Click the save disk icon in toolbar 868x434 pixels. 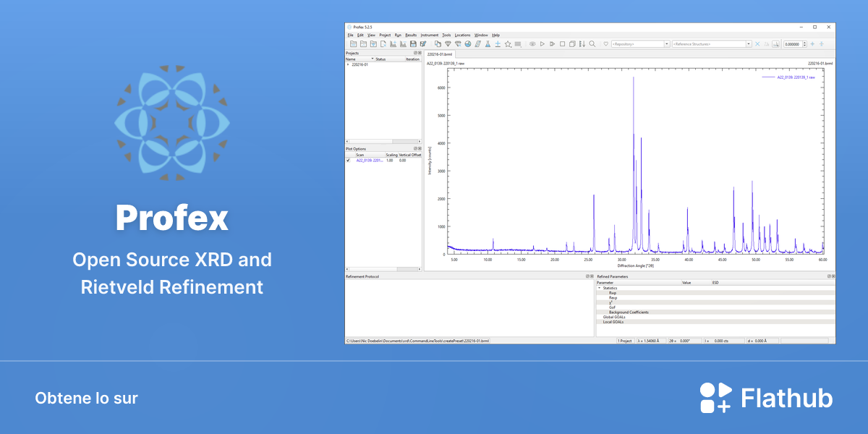click(x=413, y=43)
